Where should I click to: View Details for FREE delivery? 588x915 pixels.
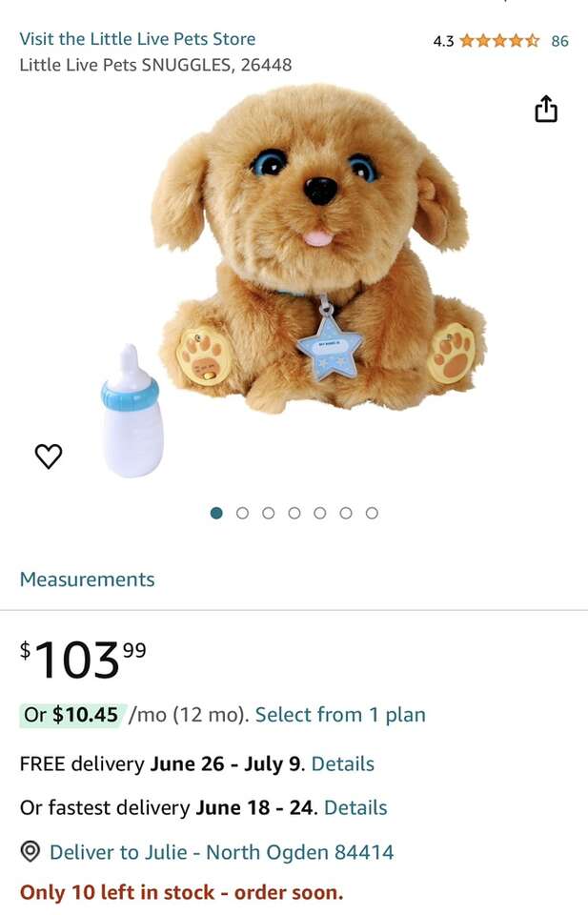[343, 763]
